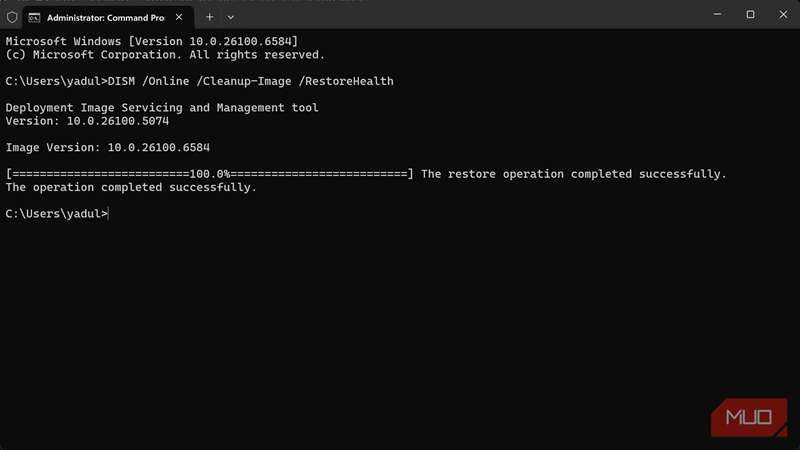Click the Command Prompt tab icon

tap(35, 17)
